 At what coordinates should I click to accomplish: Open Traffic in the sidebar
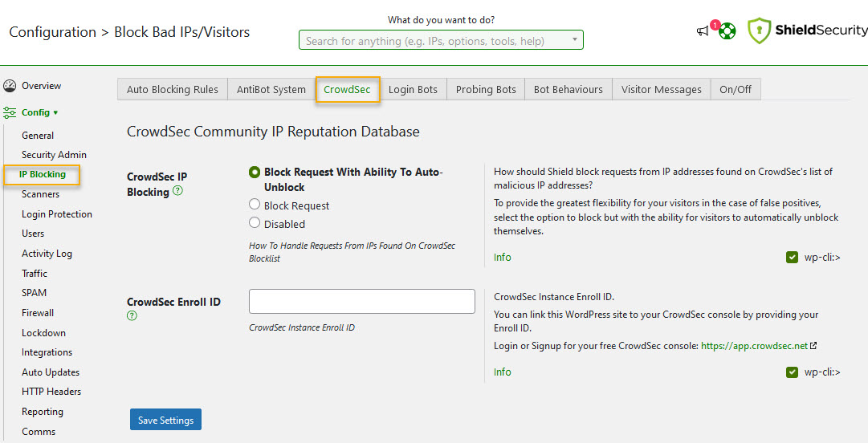point(35,273)
